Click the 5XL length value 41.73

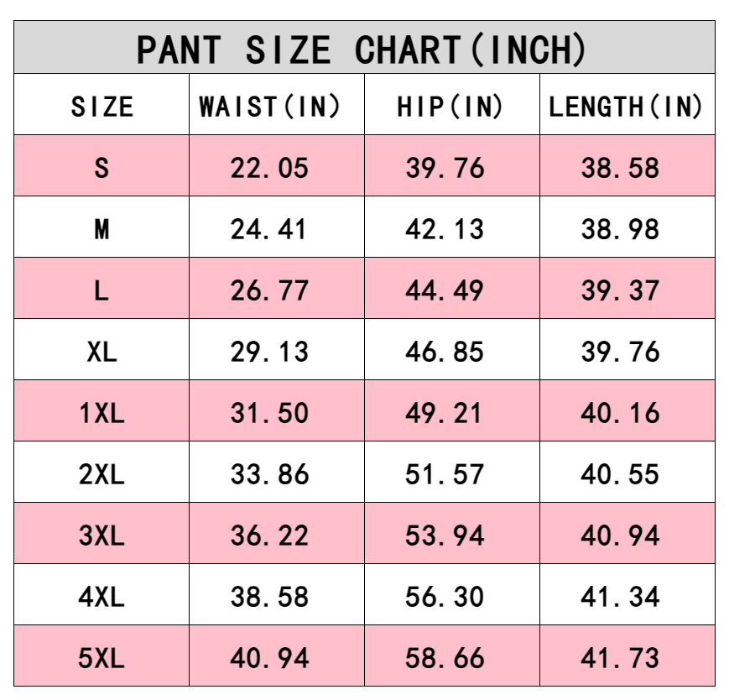click(x=620, y=658)
